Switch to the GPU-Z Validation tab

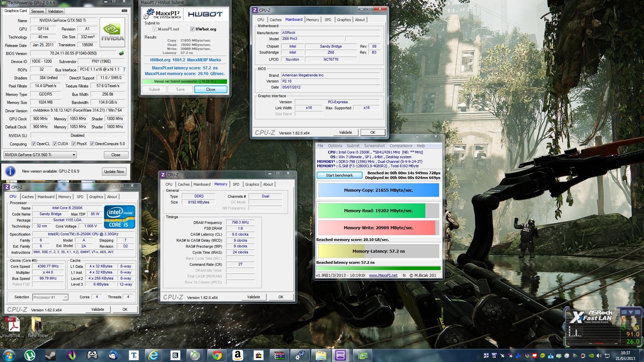click(55, 11)
